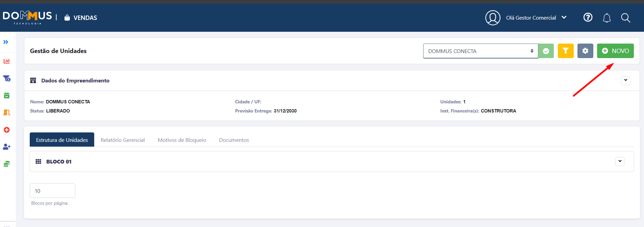Expand the BLOCO 01 section
Image resolution: width=644 pixels, height=227 pixels.
pos(620,161)
